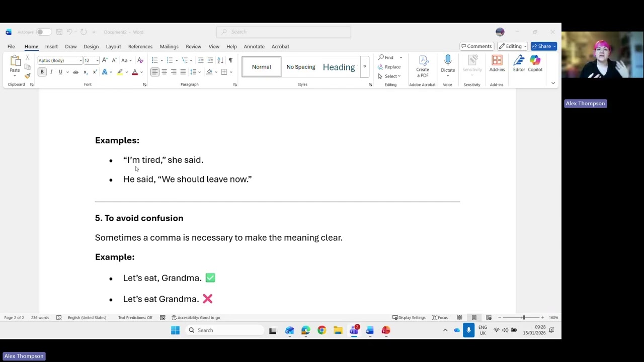The image size is (644, 362).
Task: Switch to the Layout tab
Action: pyautogui.click(x=113, y=46)
